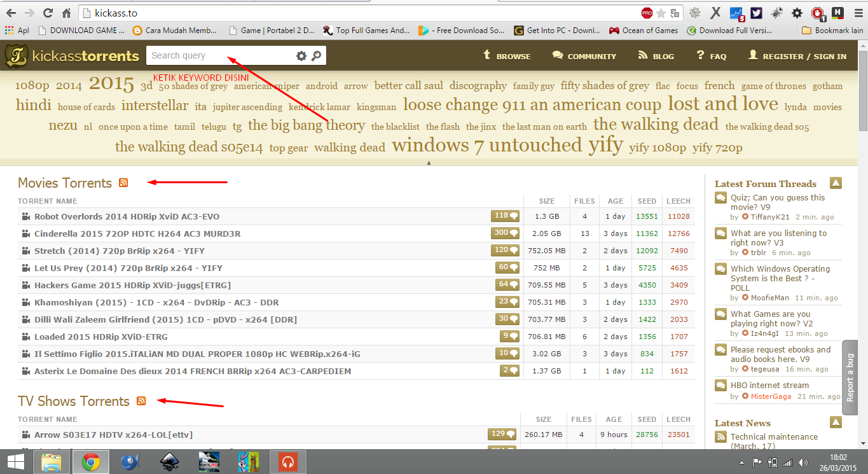Click the magnifier search icon
Viewport: 868px width, 474px height.
[x=316, y=56]
